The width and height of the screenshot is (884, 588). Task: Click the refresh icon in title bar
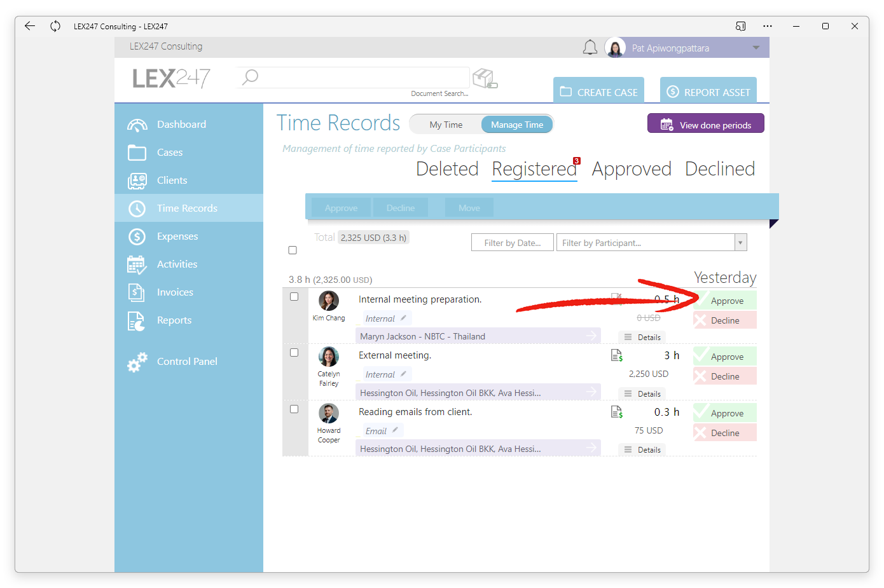pos(55,26)
